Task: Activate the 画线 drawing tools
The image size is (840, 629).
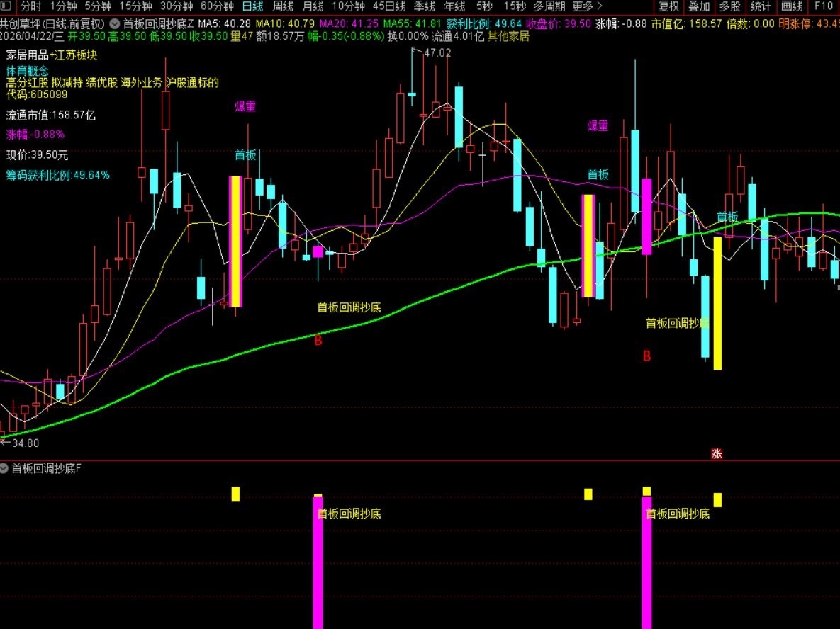Action: point(792,6)
